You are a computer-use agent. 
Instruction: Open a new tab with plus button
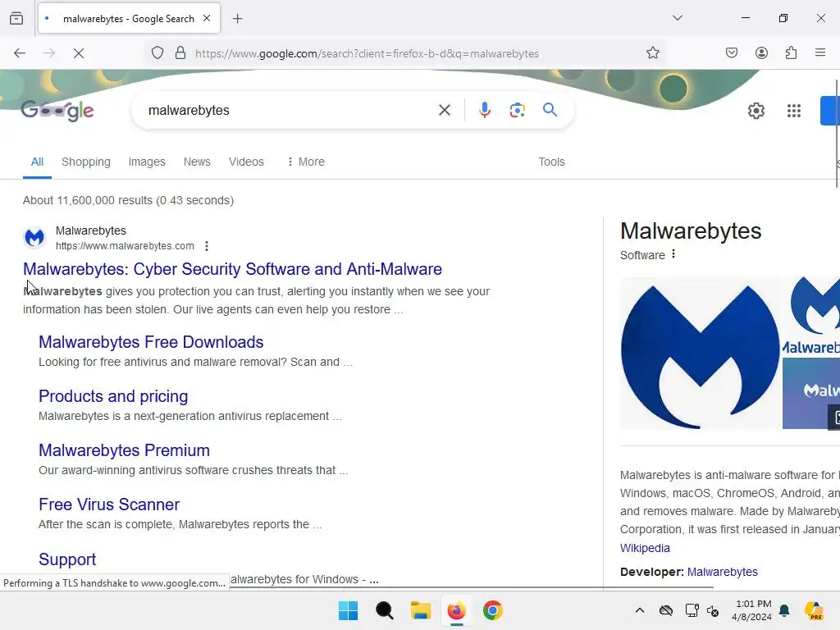(x=238, y=19)
